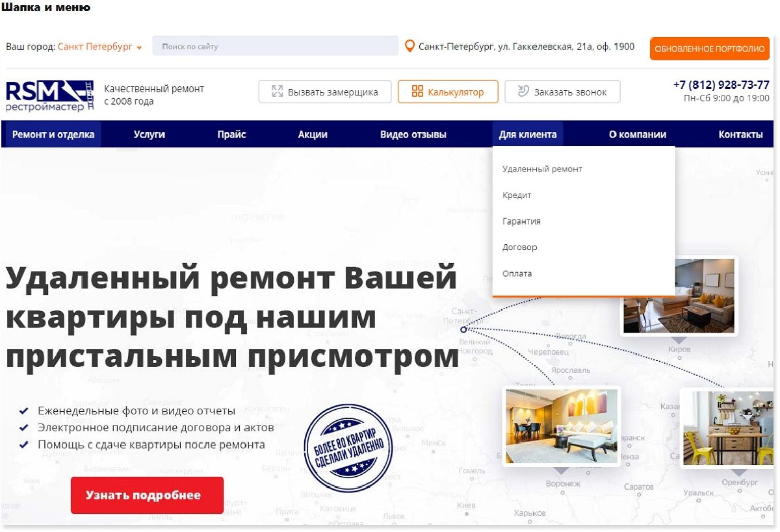The image size is (780, 532).
Task: Click the living room photo above Воронеж
Action: click(x=562, y=426)
